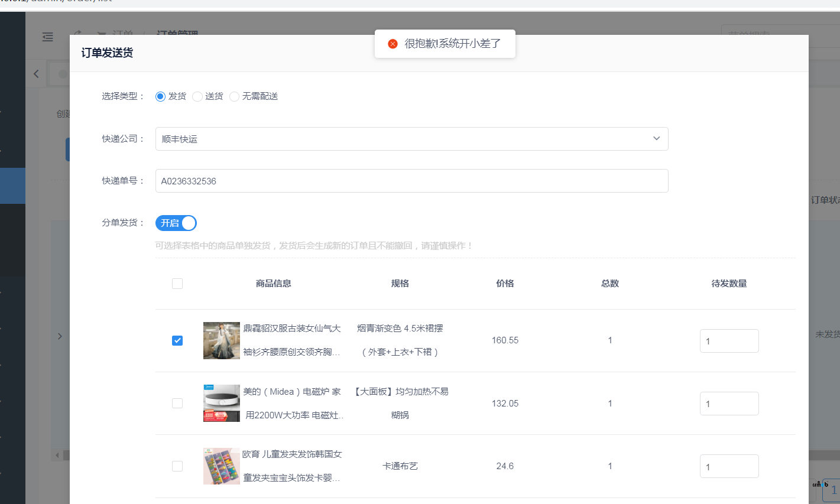
Task: Expand the order row chevron behind dialog
Action: click(60, 336)
